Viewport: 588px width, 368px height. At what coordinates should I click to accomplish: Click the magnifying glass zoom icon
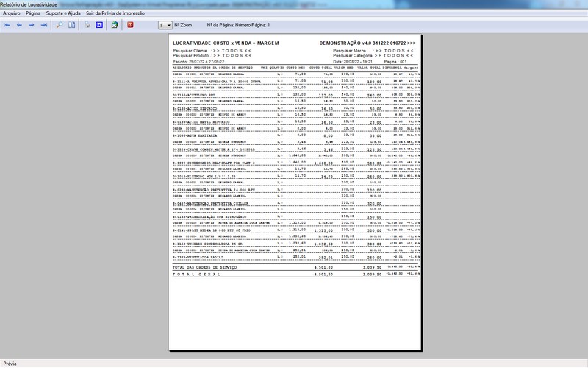click(60, 25)
